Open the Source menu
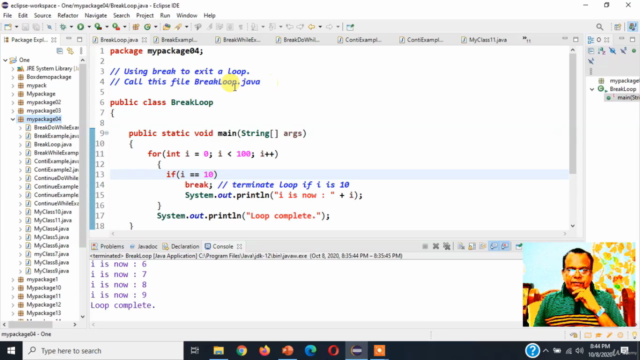Screen dimensions: 640x360 tap(42, 16)
